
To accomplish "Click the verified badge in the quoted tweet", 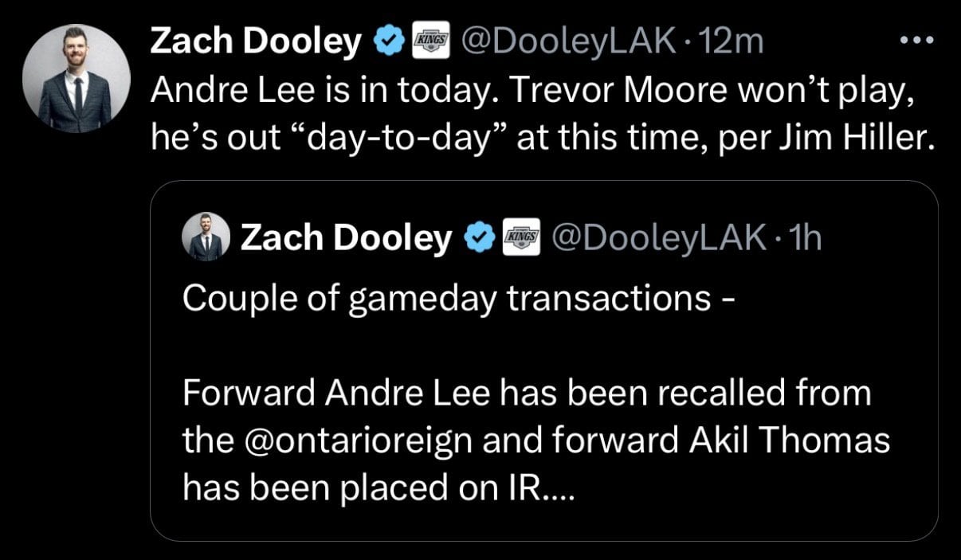I will tap(479, 237).
